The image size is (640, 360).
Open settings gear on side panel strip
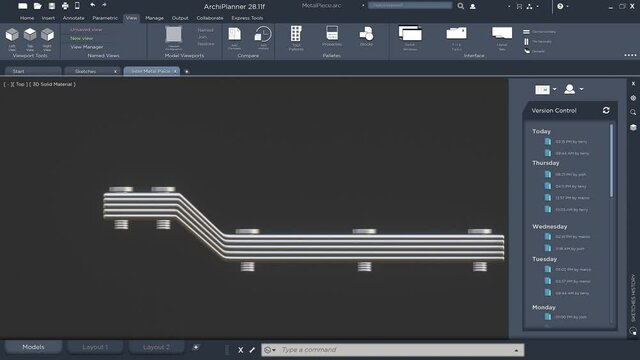[x=633, y=98]
